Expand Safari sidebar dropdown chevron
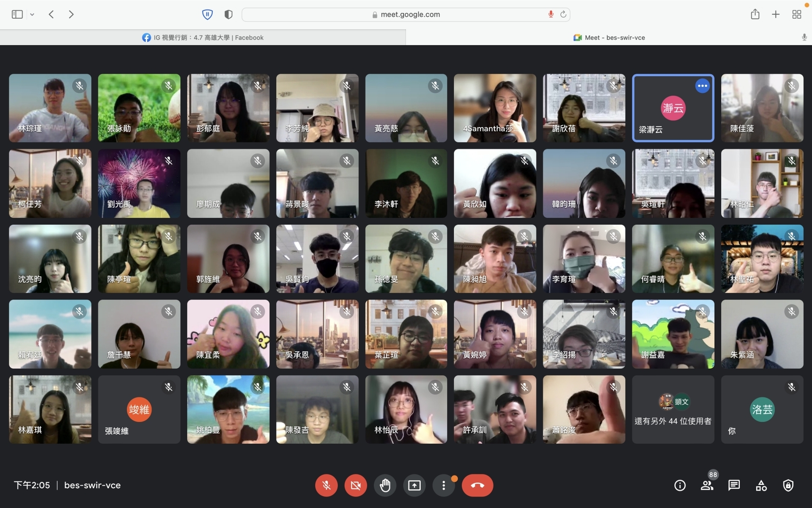The height and width of the screenshot is (508, 812). tap(32, 14)
